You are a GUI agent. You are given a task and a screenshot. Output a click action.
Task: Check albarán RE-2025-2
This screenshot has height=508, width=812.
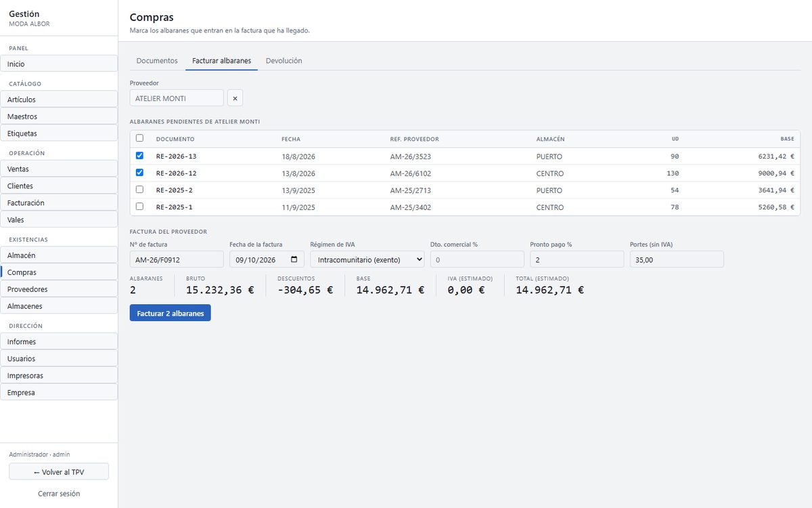pos(139,190)
